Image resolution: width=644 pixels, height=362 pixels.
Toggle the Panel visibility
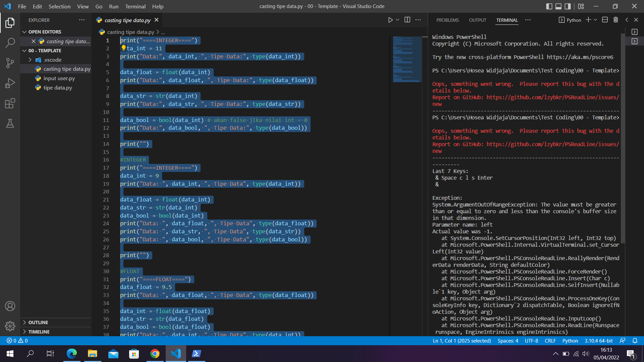[x=558, y=6]
